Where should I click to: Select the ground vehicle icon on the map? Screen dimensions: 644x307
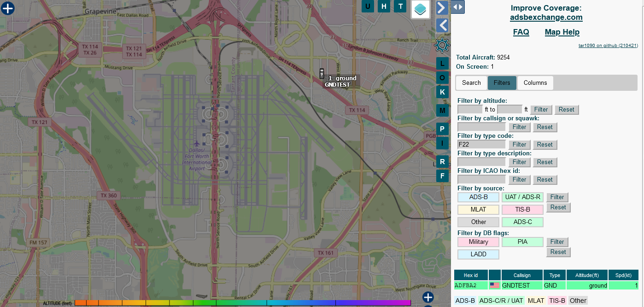point(322,73)
